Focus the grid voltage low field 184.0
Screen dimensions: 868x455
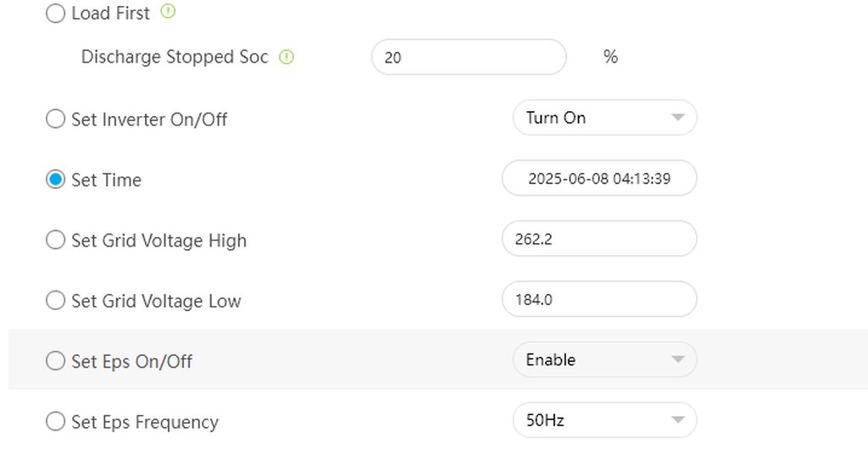(x=599, y=299)
